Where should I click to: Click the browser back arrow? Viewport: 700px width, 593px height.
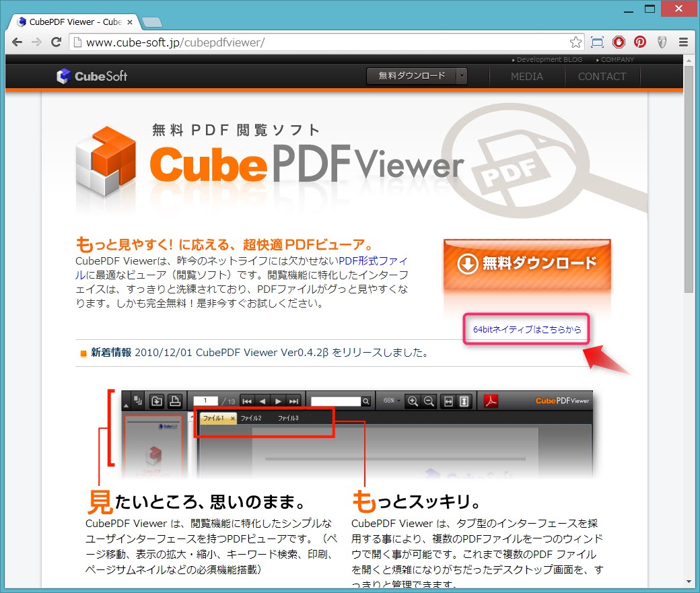[x=17, y=42]
